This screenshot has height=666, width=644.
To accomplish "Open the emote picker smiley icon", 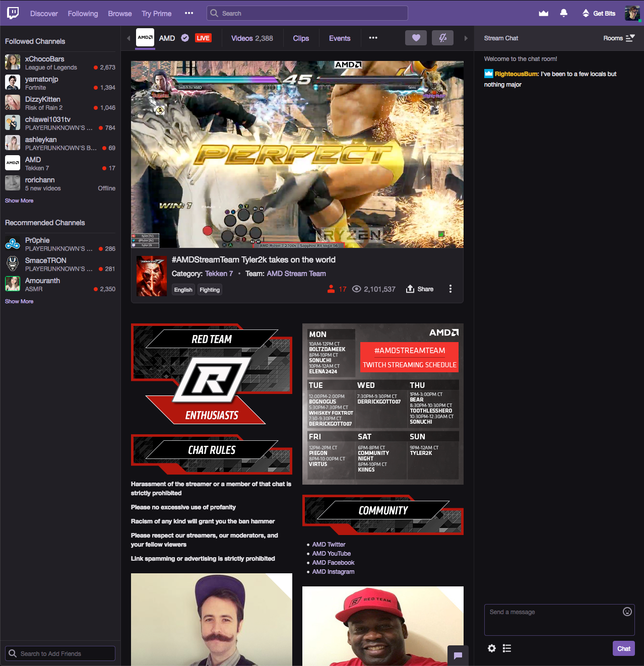I will (627, 612).
